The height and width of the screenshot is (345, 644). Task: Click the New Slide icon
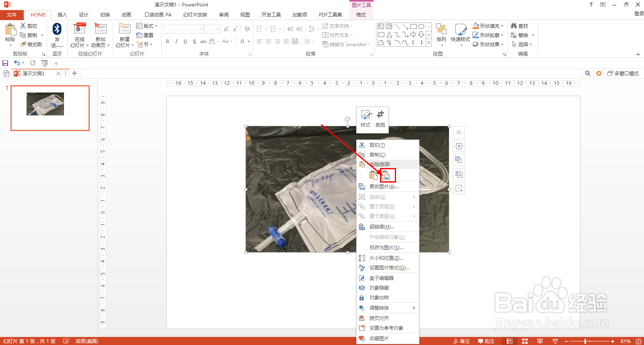coord(124,29)
